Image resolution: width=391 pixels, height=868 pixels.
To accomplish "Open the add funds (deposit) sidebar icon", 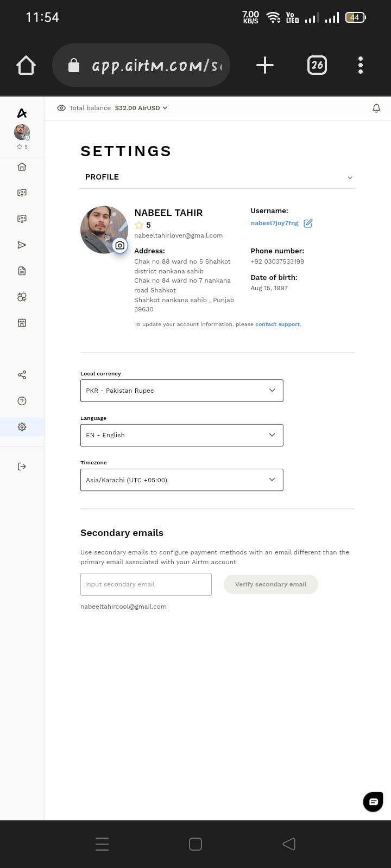I will [x=22, y=193].
